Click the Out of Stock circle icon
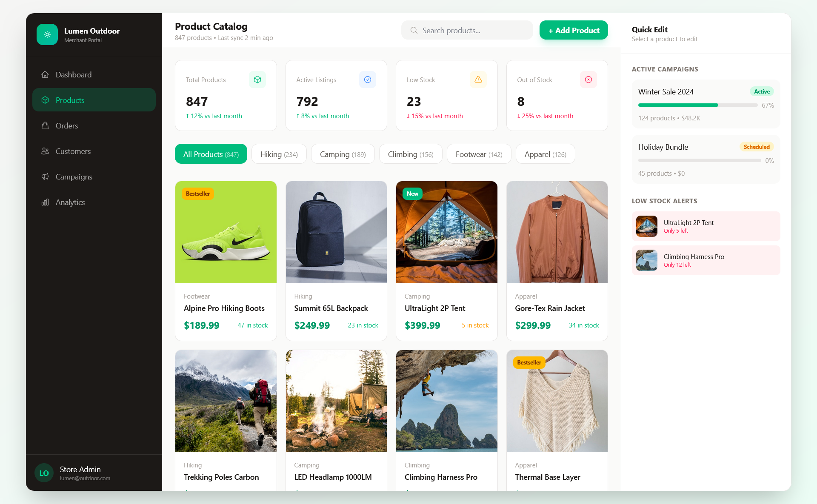This screenshot has height=504, width=817. [588, 80]
